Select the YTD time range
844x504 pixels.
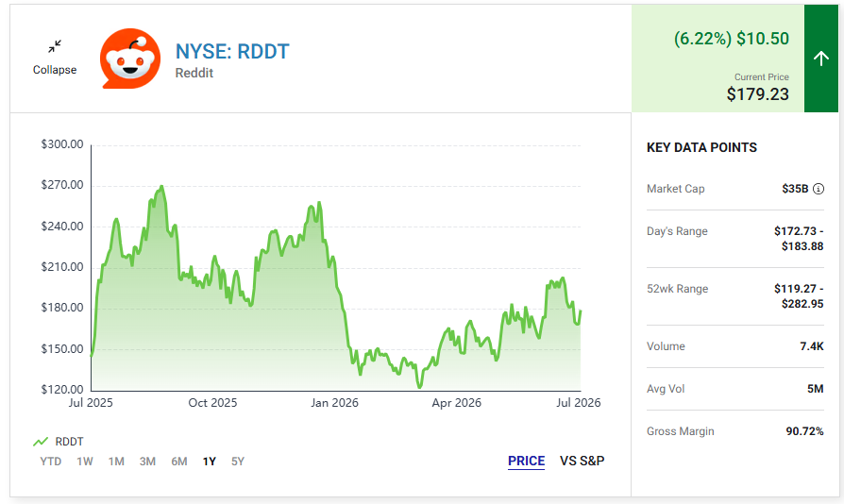pos(51,462)
